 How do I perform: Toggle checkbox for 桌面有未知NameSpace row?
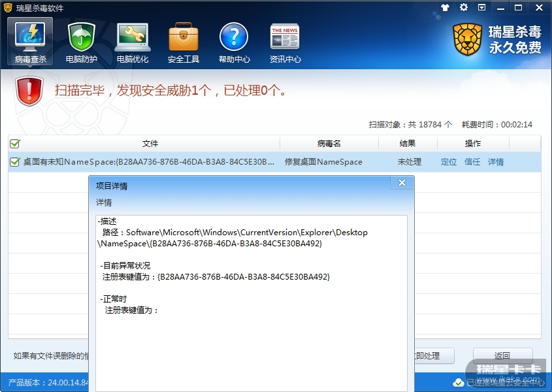click(x=15, y=162)
